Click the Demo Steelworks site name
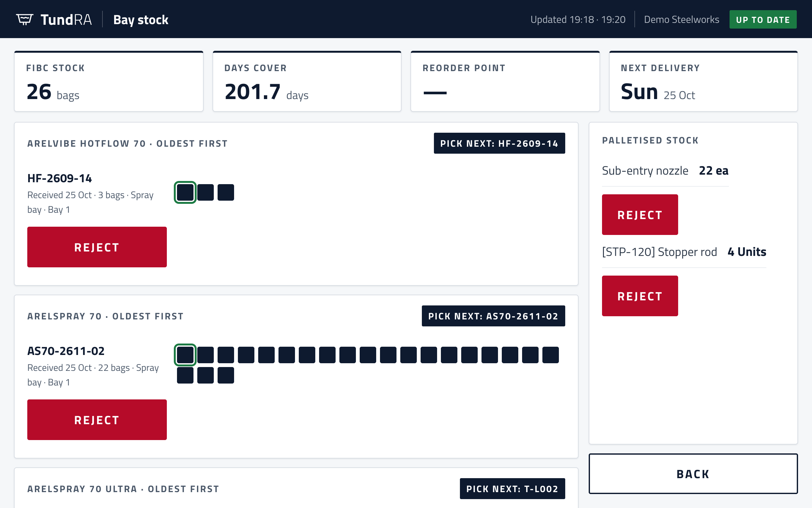This screenshot has width=812, height=508. point(681,19)
